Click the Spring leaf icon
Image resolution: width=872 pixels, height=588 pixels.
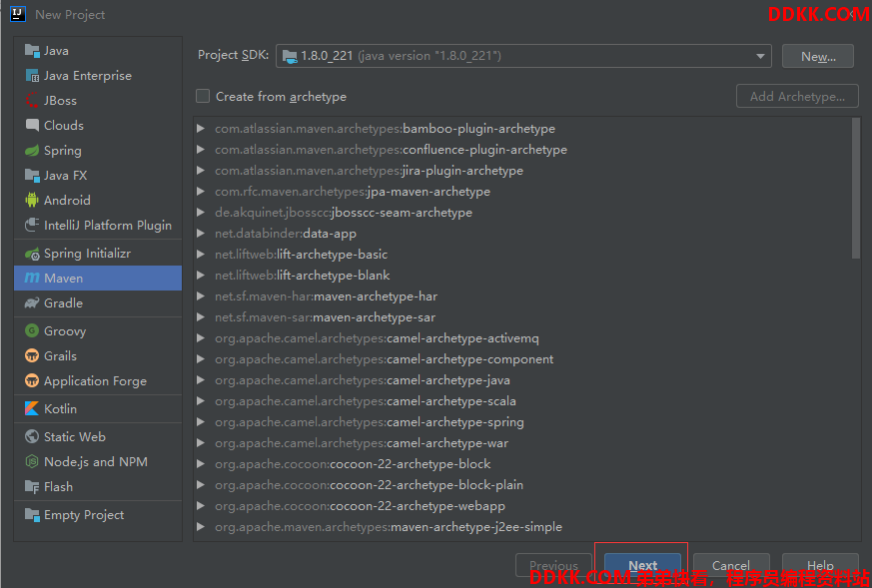(32, 151)
